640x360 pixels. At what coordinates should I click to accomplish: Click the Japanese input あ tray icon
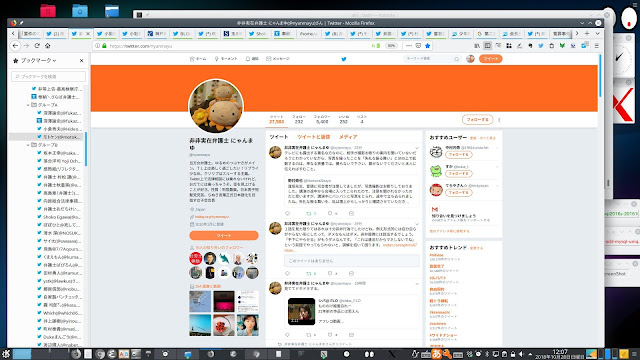[x=437, y=354]
